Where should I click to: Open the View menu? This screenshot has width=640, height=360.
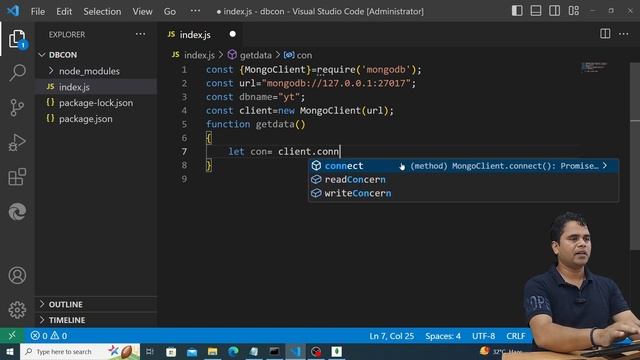click(x=142, y=11)
